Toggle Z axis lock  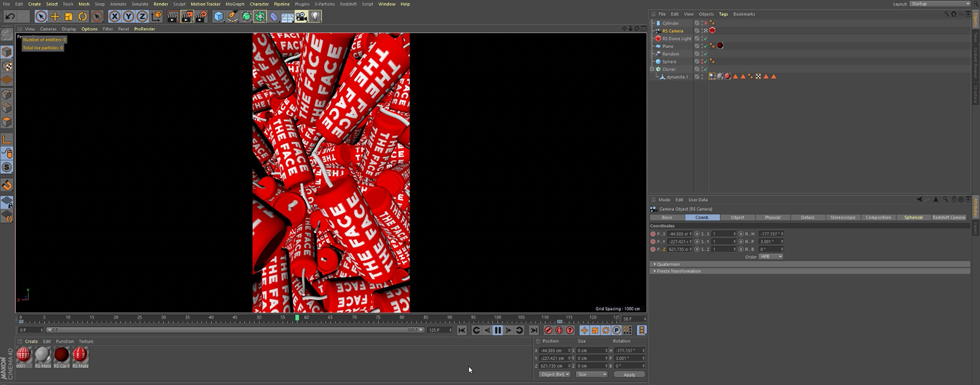(x=142, y=17)
